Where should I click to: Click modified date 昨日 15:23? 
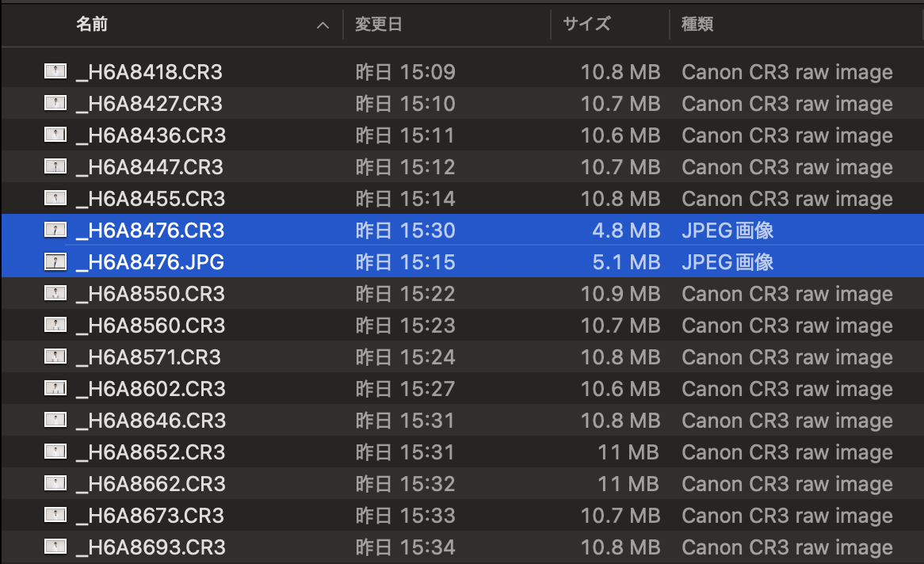406,326
